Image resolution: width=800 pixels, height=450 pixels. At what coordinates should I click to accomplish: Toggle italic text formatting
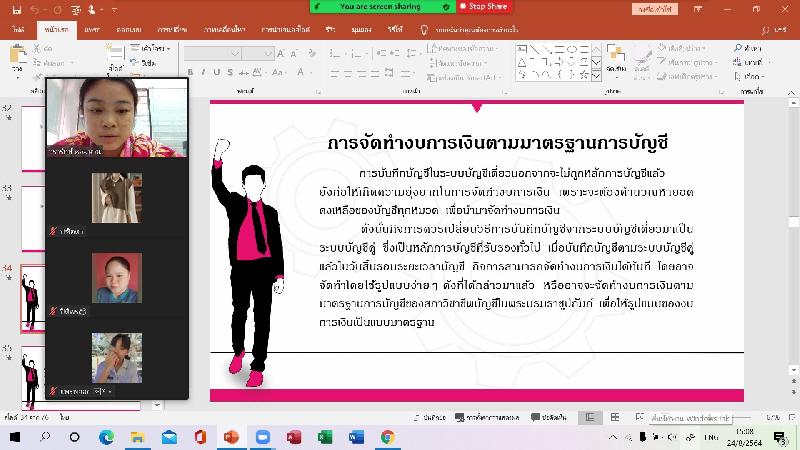pos(203,72)
